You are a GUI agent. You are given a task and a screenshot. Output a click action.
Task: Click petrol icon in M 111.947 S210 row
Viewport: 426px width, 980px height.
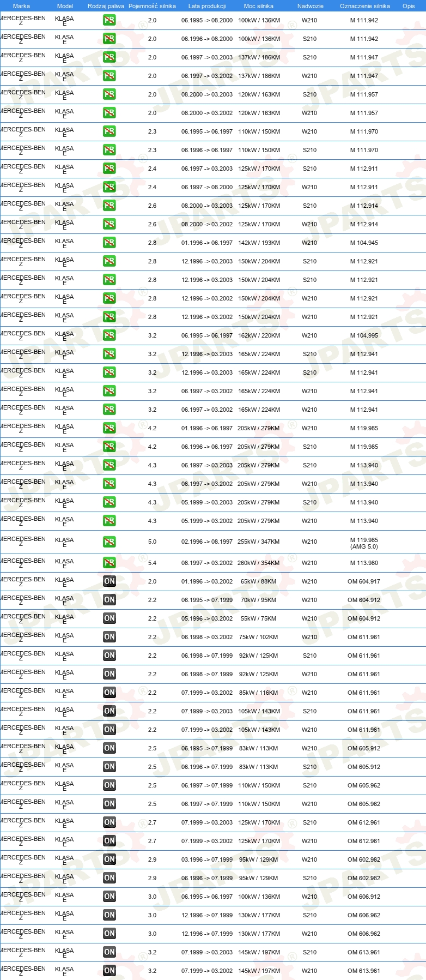coord(109,58)
